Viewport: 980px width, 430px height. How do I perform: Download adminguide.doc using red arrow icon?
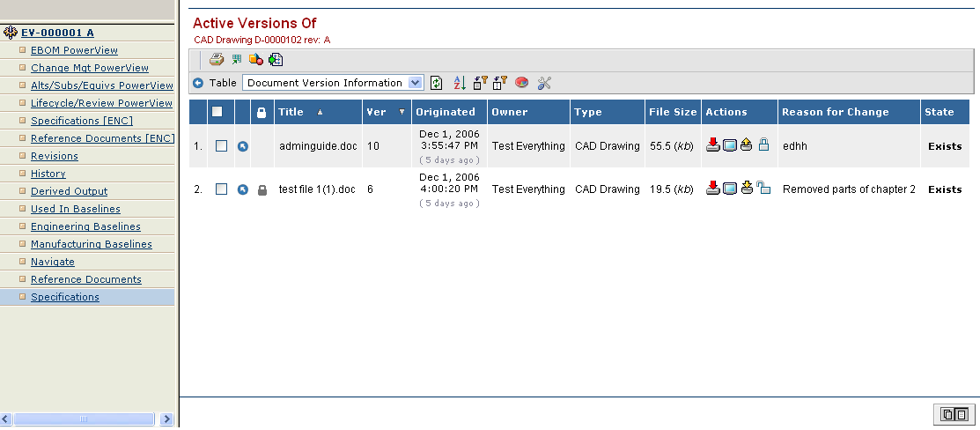[713, 146]
